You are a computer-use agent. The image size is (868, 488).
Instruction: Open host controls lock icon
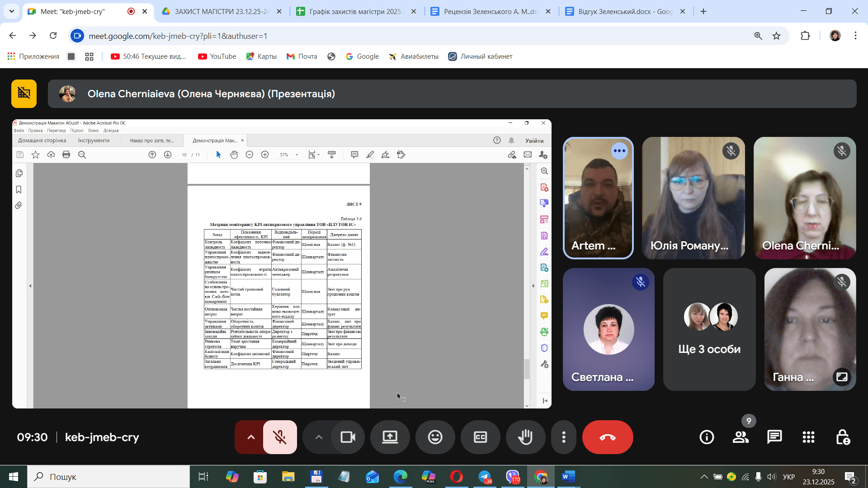click(842, 437)
